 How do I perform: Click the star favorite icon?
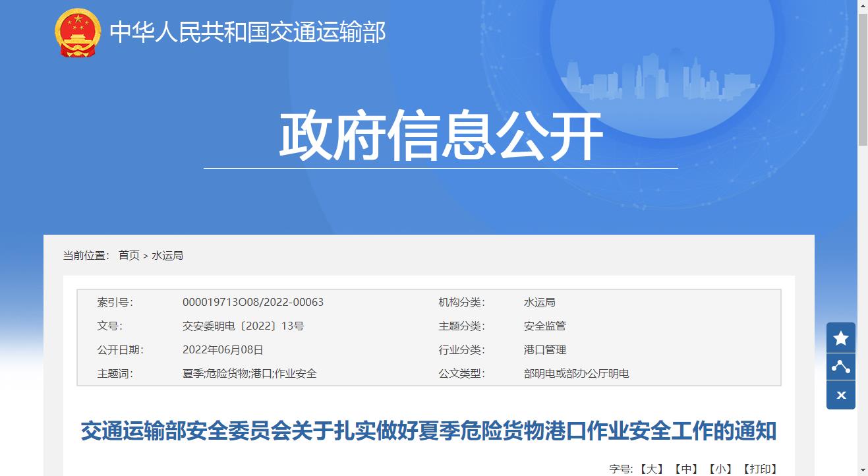840,338
